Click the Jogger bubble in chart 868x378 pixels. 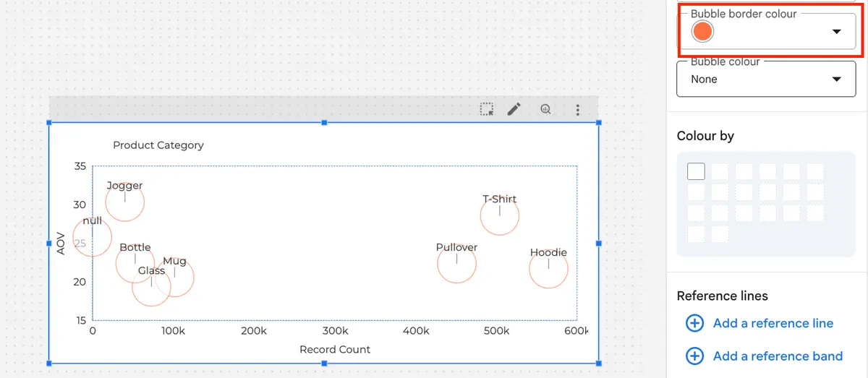pyautogui.click(x=124, y=202)
